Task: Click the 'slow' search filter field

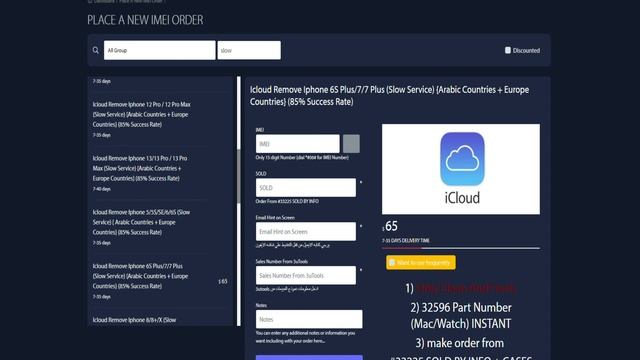Action: pyautogui.click(x=249, y=50)
